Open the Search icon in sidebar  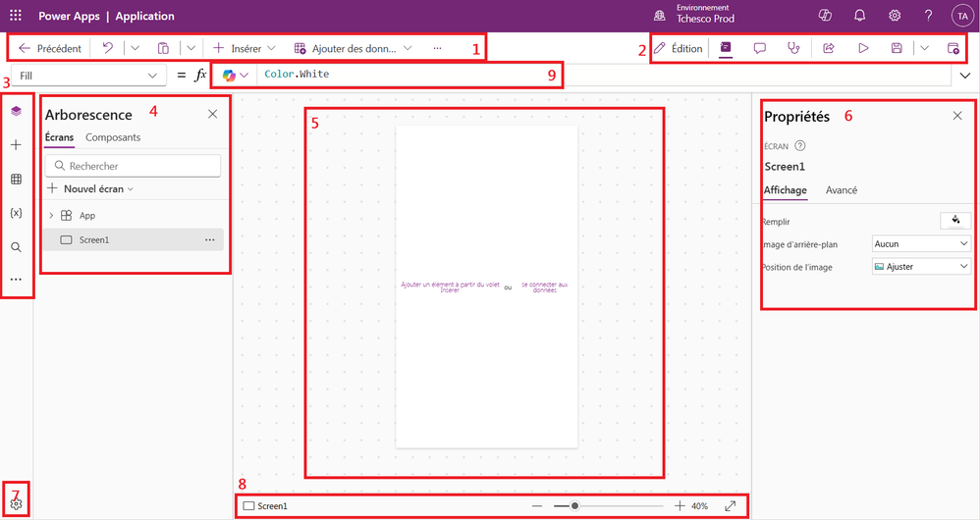coord(17,247)
